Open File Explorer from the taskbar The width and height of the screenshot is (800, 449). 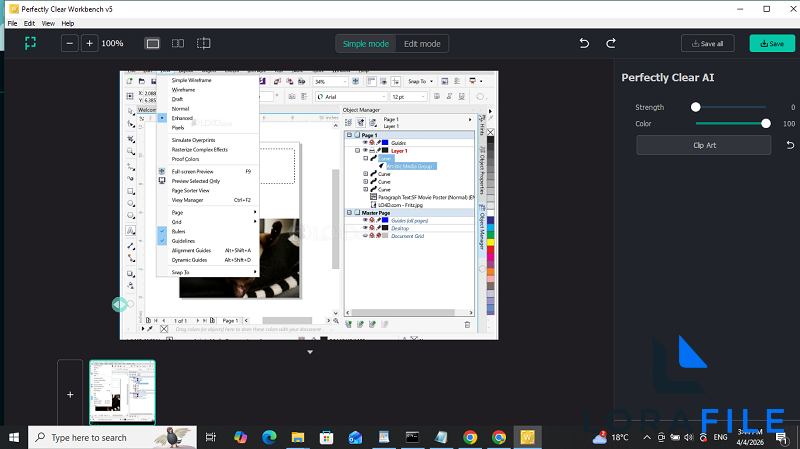pos(297,437)
